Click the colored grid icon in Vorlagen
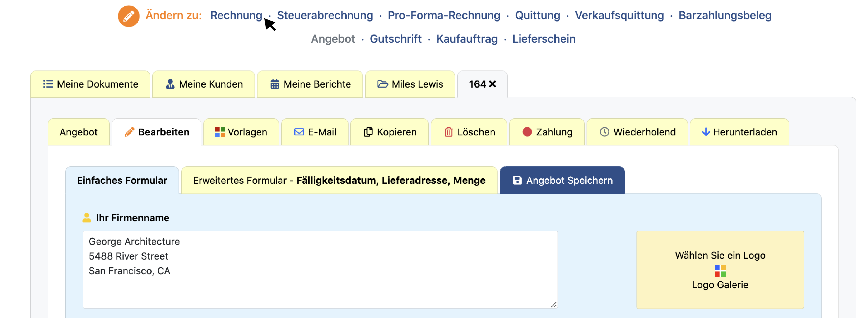Viewport: 868px width, 318px height. pyautogui.click(x=220, y=132)
